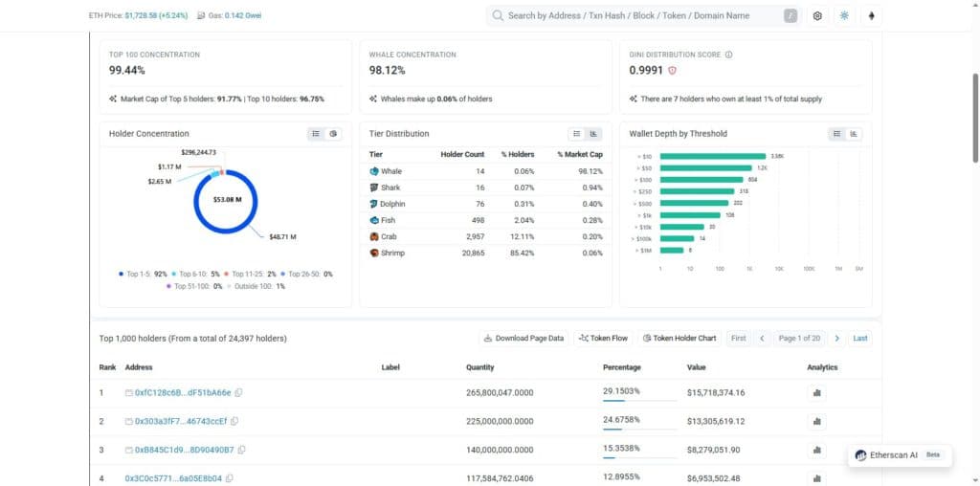Open analytics for rank 3 holder

click(x=816, y=450)
